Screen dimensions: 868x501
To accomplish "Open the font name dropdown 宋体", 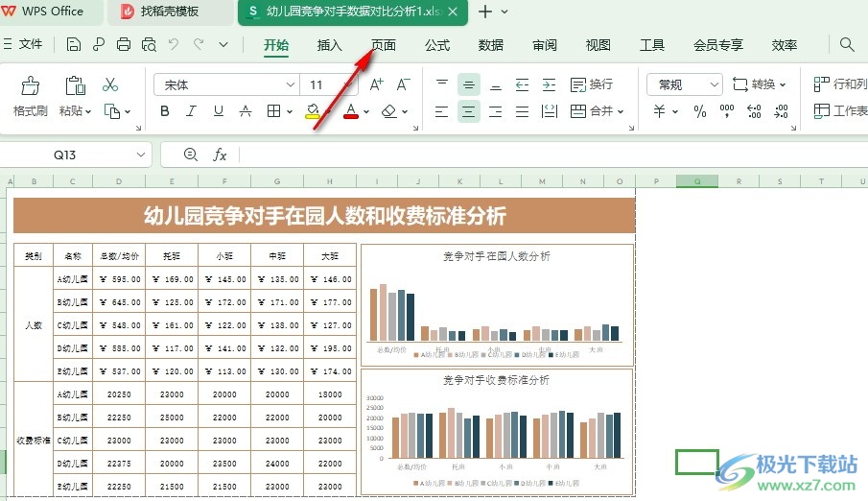I will (290, 84).
